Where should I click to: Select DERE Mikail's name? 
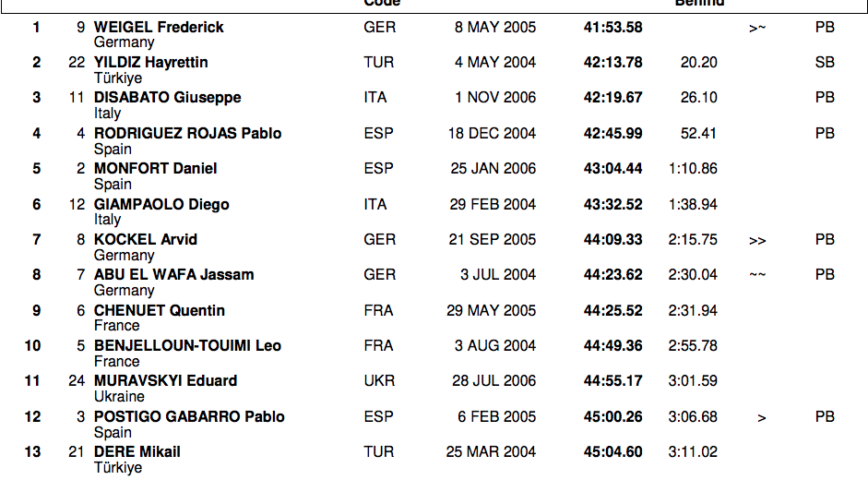pyautogui.click(x=137, y=452)
